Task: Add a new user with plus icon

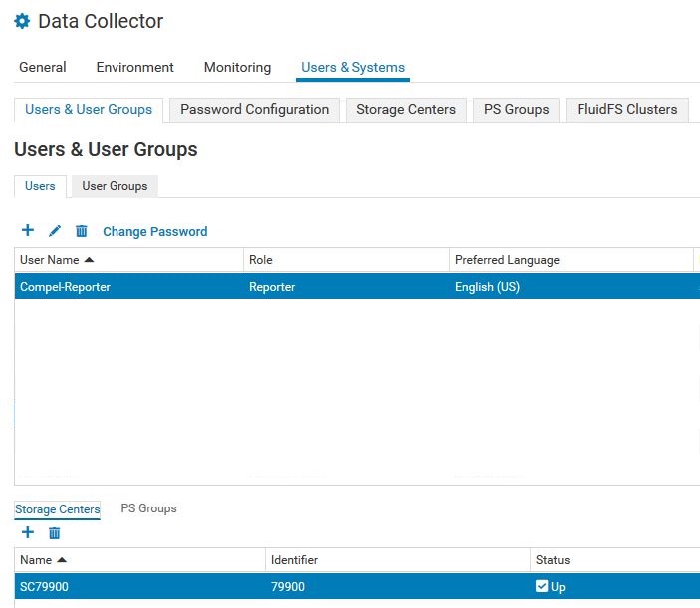Action: (28, 231)
